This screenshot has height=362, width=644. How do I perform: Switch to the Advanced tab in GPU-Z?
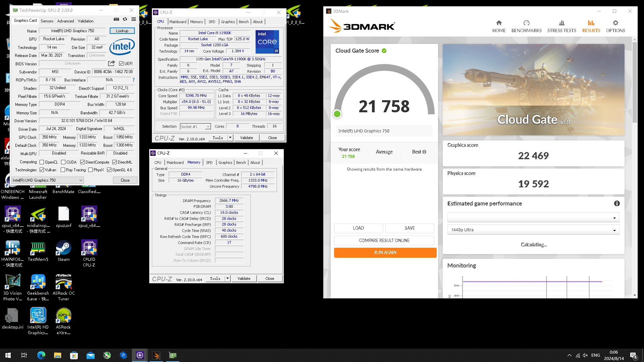coord(65,21)
